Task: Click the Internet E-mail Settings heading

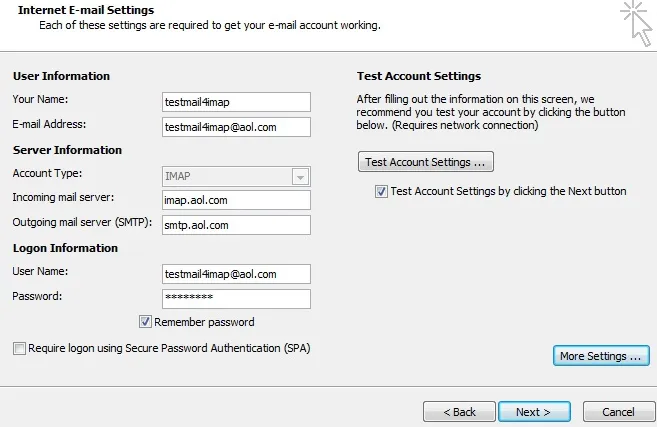Action: (x=86, y=10)
